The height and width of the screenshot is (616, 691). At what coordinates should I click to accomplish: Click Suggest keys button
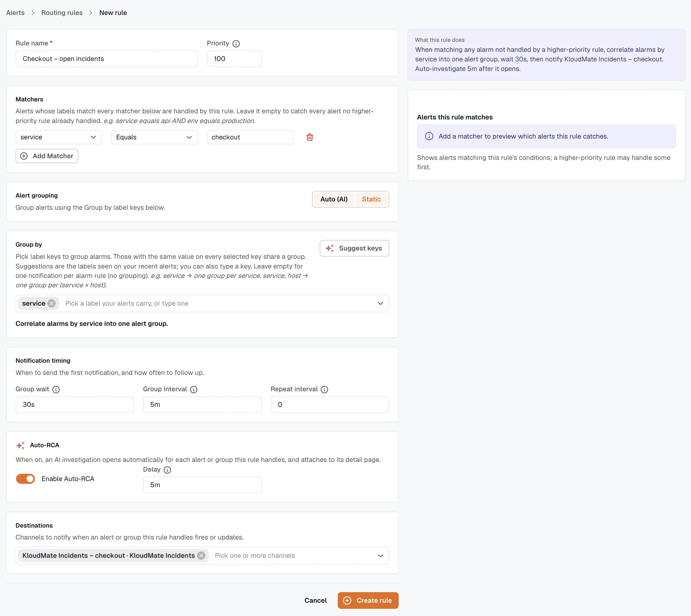pos(354,248)
